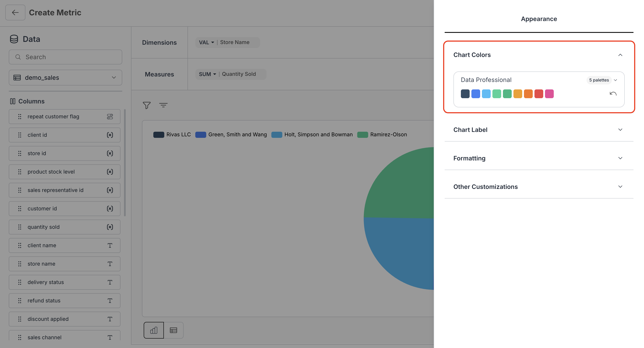
Task: Expand the Formatting section
Action: click(539, 158)
